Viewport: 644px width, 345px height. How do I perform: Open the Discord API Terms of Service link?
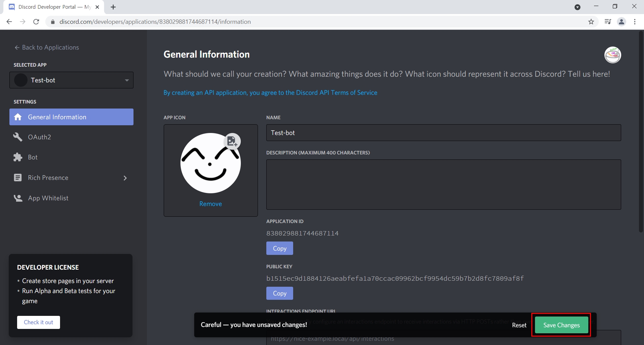coord(270,93)
